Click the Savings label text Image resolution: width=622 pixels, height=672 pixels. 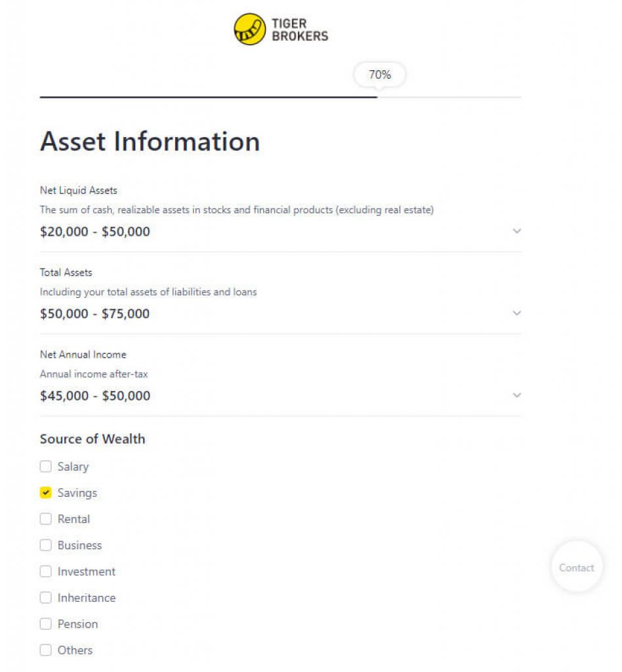77,493
